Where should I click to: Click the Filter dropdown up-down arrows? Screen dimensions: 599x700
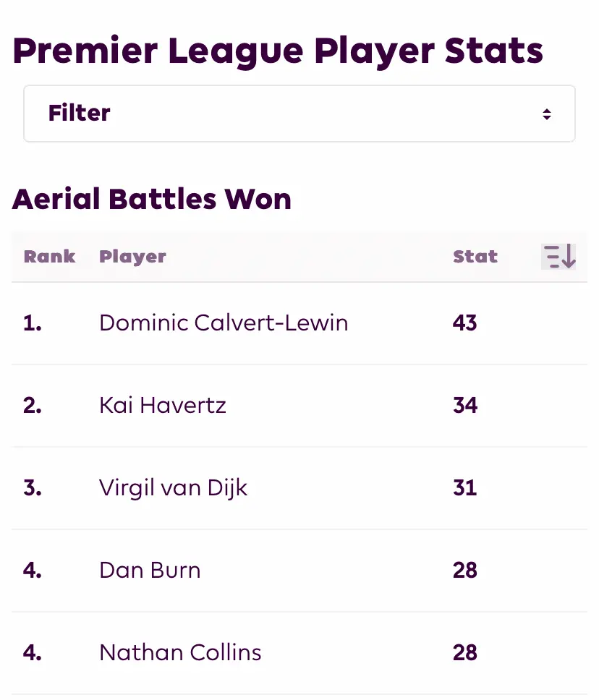(x=547, y=114)
